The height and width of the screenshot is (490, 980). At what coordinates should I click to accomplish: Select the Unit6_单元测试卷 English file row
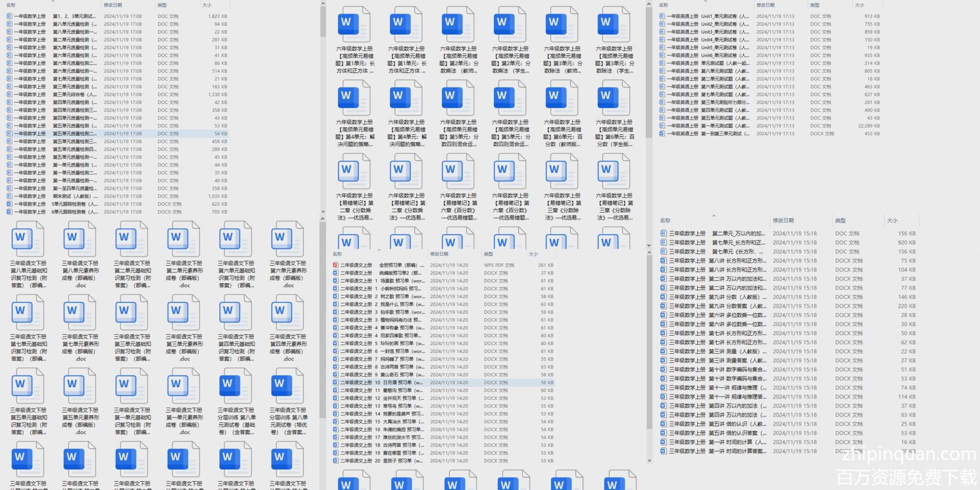[725, 55]
